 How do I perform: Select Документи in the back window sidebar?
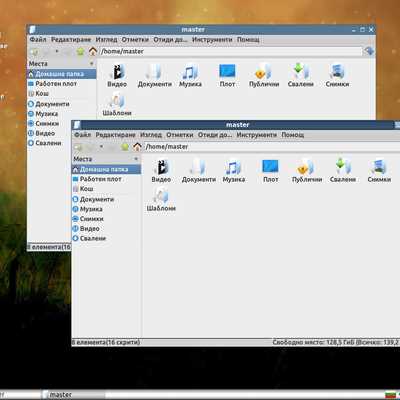tap(62, 104)
